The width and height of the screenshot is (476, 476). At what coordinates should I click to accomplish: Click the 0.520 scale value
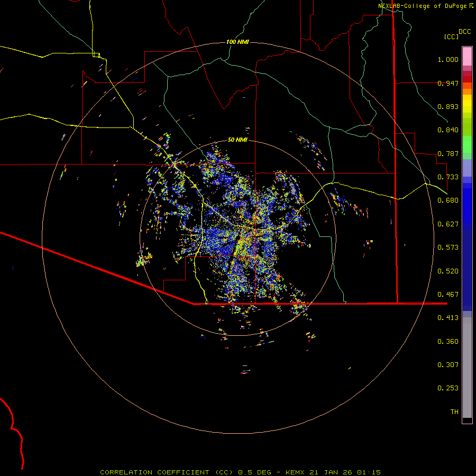click(x=448, y=271)
